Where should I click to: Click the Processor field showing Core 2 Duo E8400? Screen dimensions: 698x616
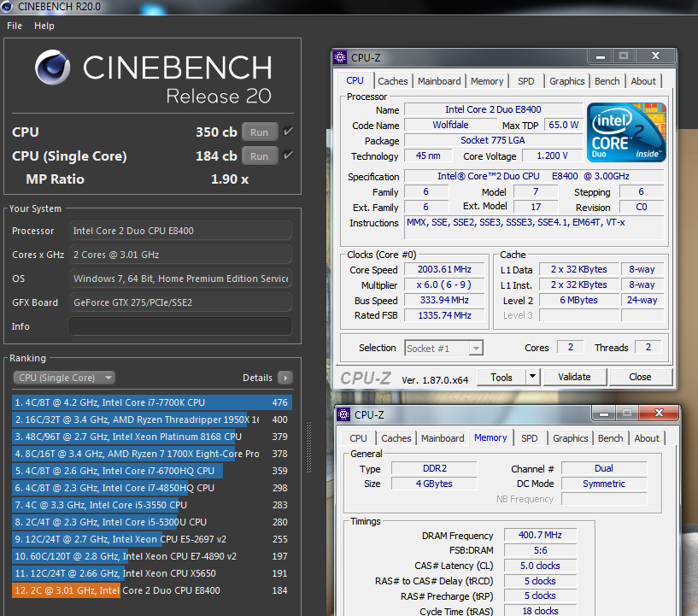coord(181,231)
